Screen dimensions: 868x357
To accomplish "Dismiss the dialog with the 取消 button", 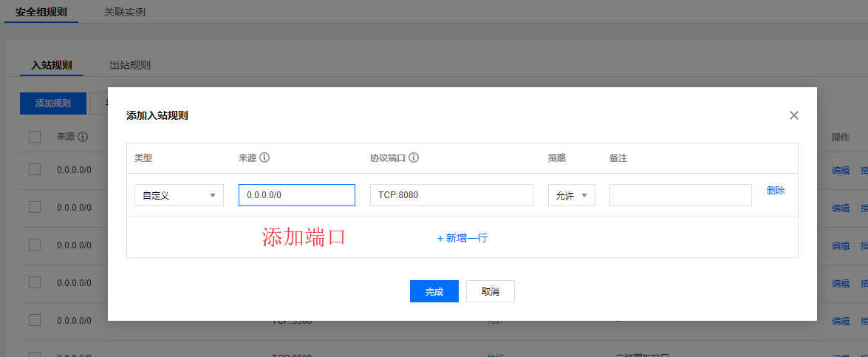I will click(x=491, y=291).
